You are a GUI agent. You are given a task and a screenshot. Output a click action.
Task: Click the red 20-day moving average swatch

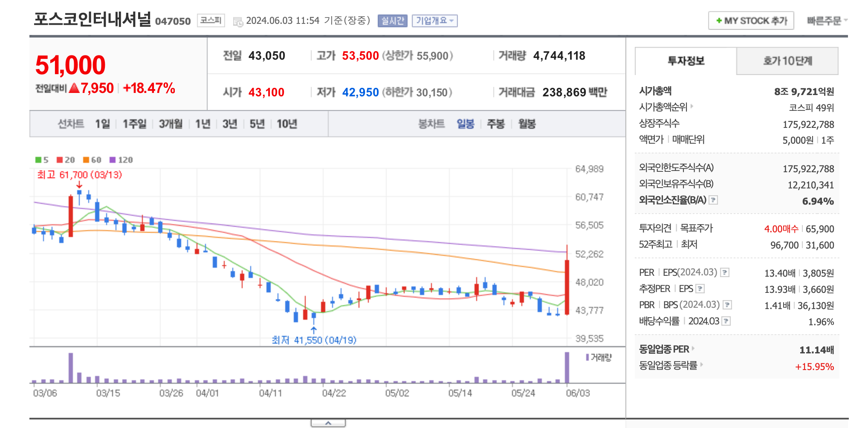(60, 160)
